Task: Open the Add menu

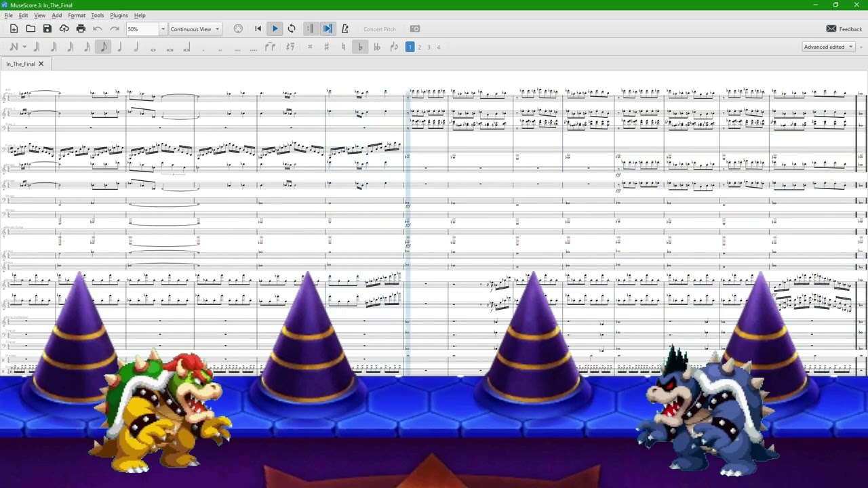Action: pyautogui.click(x=57, y=15)
